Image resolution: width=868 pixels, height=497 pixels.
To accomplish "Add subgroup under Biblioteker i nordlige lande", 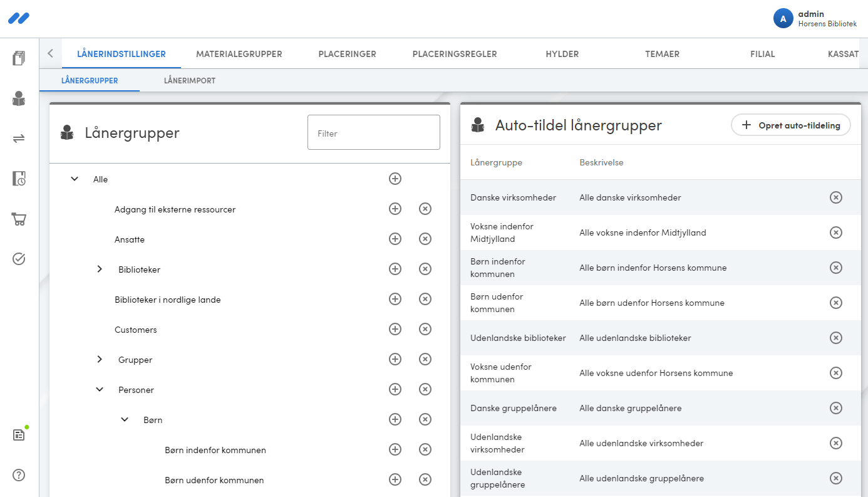I will click(x=395, y=299).
